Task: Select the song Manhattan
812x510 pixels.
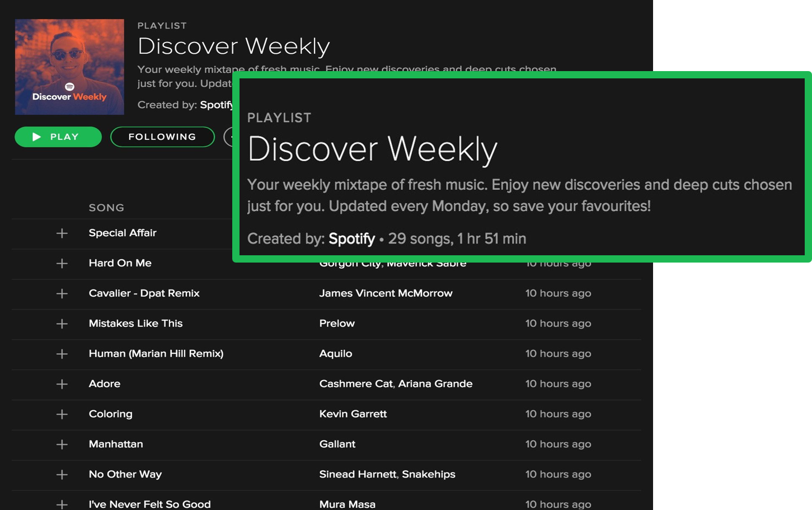Action: [116, 445]
